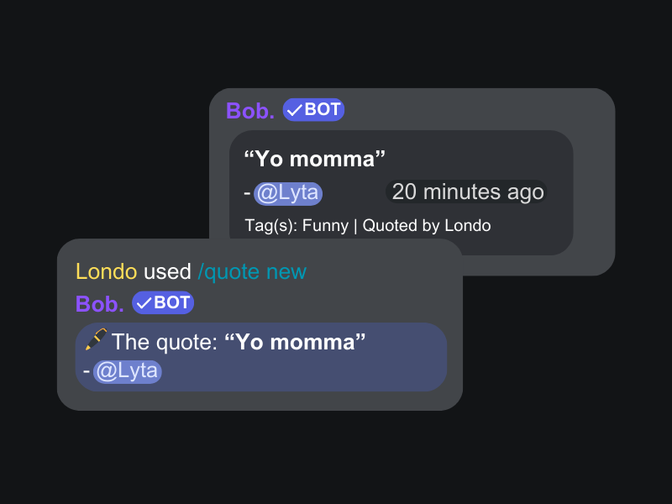Click the Bob. username in the upper message
672x504 pixels.
pyautogui.click(x=250, y=111)
